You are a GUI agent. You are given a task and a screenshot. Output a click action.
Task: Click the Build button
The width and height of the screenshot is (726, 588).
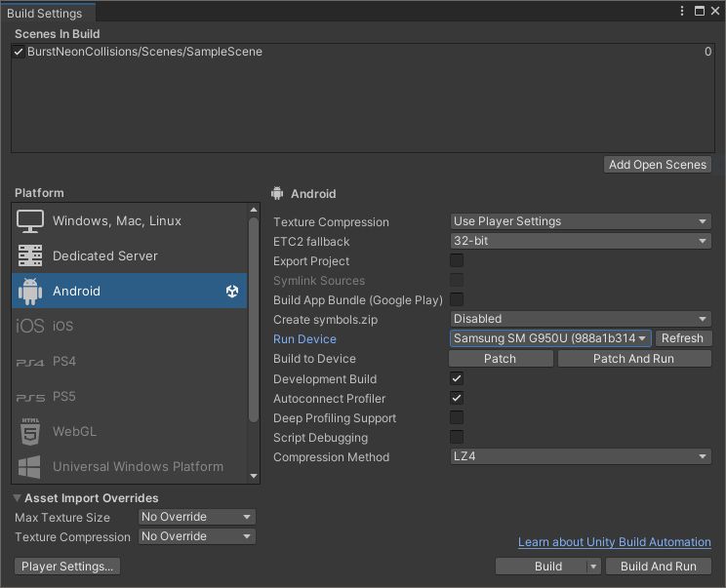coord(542,567)
